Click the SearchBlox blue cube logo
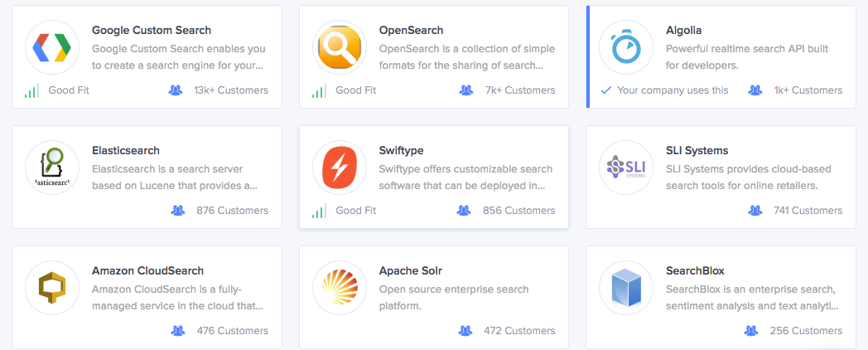This screenshot has height=350, width=868. (626, 288)
